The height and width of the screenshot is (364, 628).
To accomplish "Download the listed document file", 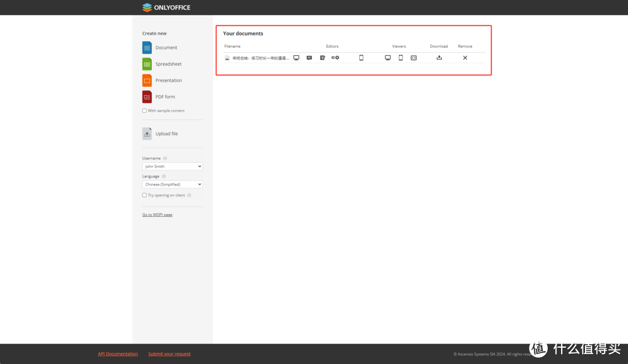I will point(439,58).
